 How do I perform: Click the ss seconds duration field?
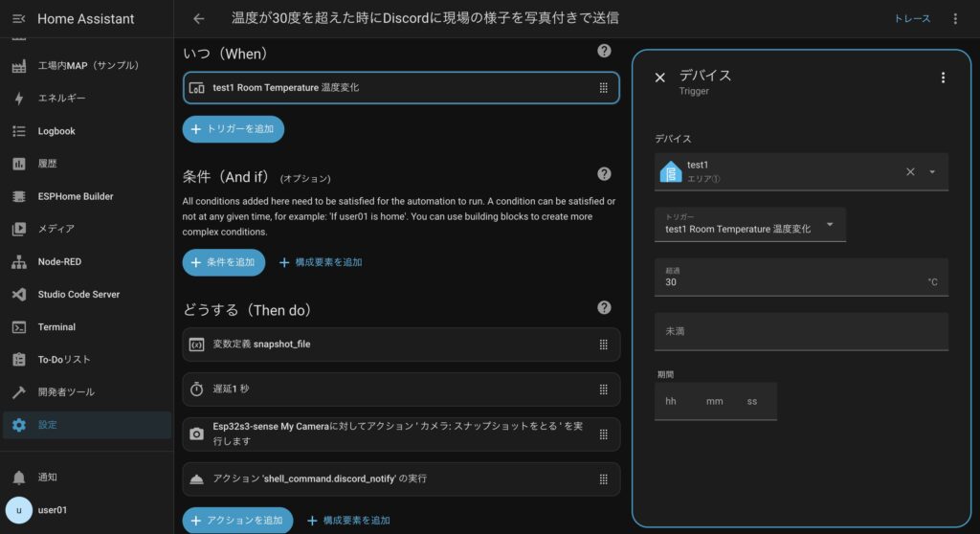pos(752,401)
